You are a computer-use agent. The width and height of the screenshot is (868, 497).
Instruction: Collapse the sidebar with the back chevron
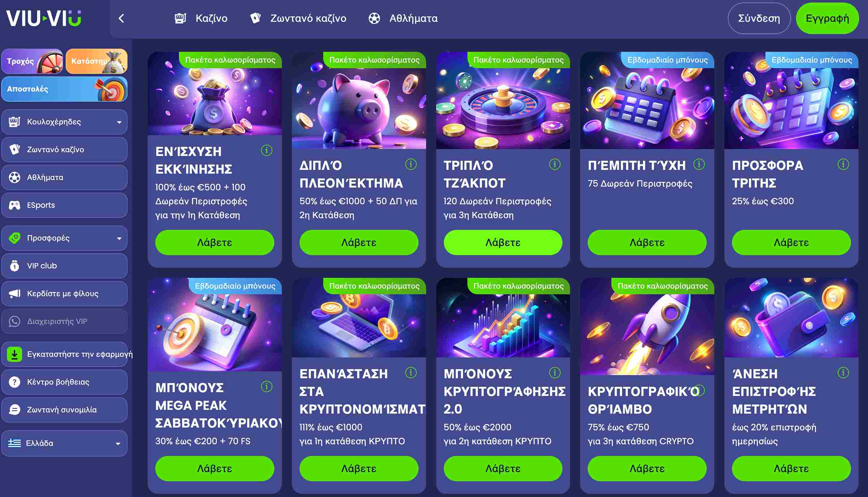(121, 18)
